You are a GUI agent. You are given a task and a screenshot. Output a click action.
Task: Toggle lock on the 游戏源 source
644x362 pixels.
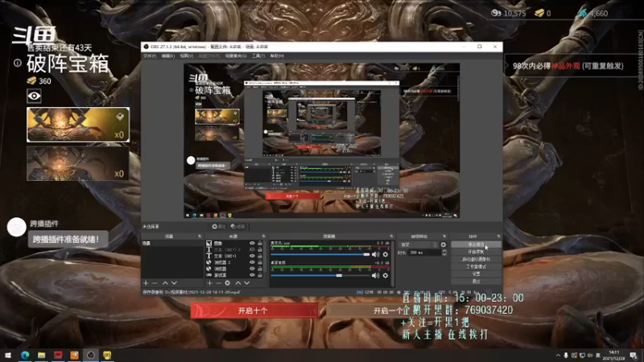coord(259,275)
